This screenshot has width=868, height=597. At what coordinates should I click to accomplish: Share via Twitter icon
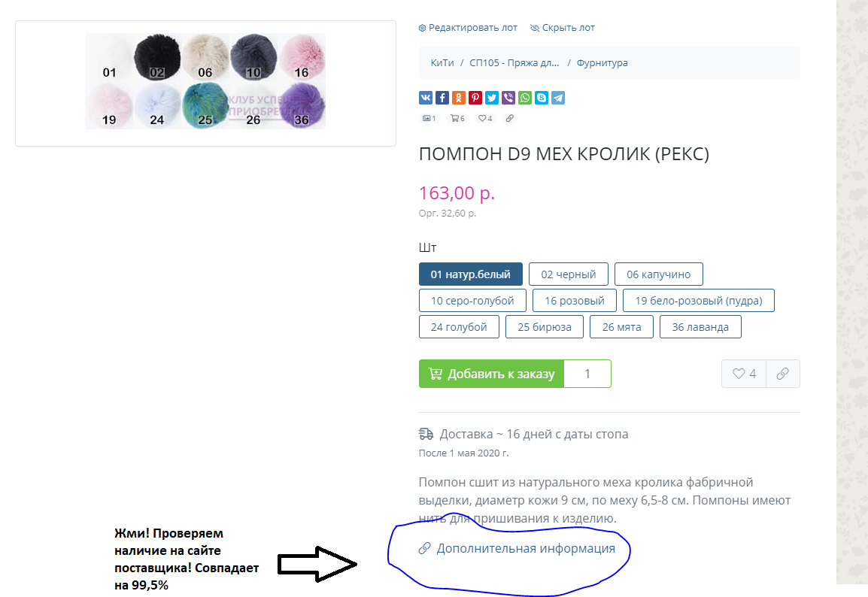[492, 98]
